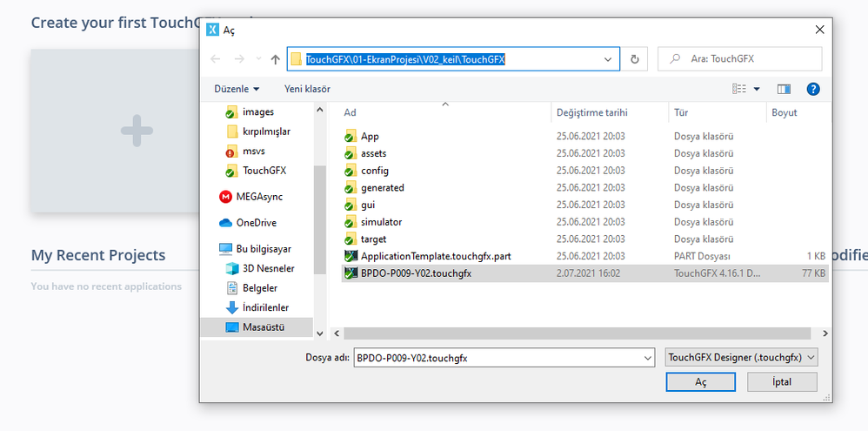This screenshot has width=868, height=431.
Task: Expand the Dosya adı dropdown arrow
Action: [648, 359]
